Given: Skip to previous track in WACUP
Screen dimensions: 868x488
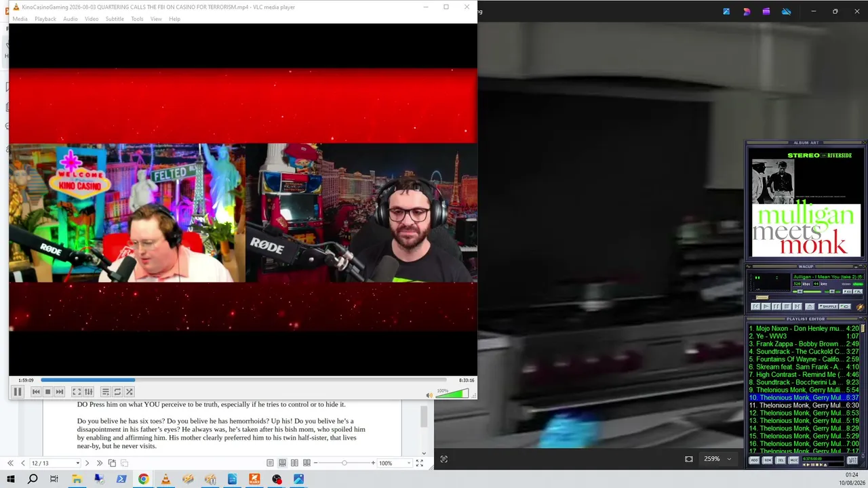Looking at the screenshot, I should pos(755,306).
